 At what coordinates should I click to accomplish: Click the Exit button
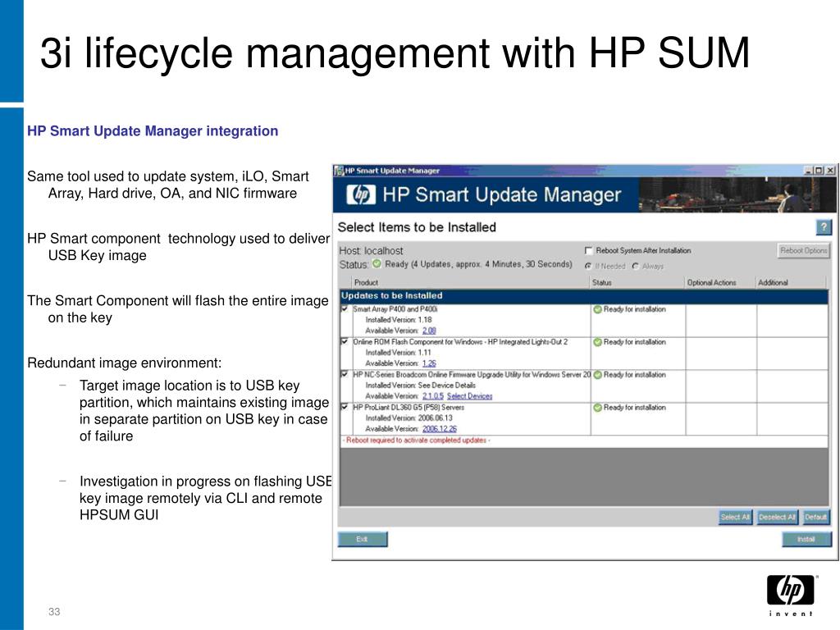[x=362, y=539]
